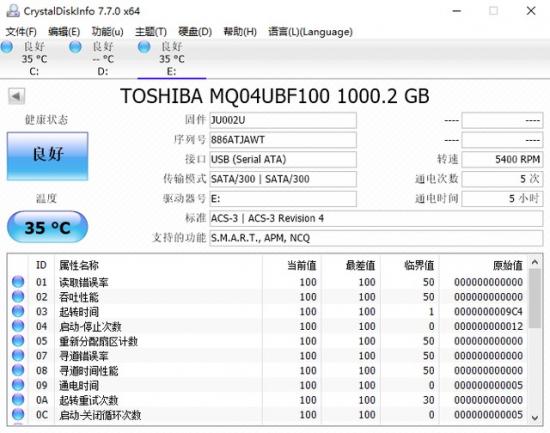The width and height of the screenshot is (550, 433).
Task: Click raw value 000000000012
Action: pos(488,326)
